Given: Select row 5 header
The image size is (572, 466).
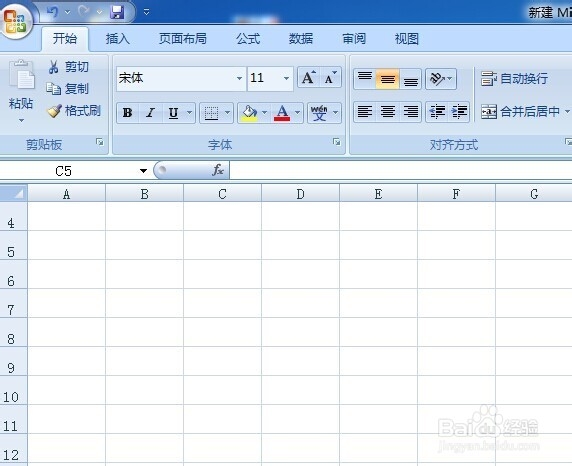Looking at the screenshot, I should pos(13,245).
